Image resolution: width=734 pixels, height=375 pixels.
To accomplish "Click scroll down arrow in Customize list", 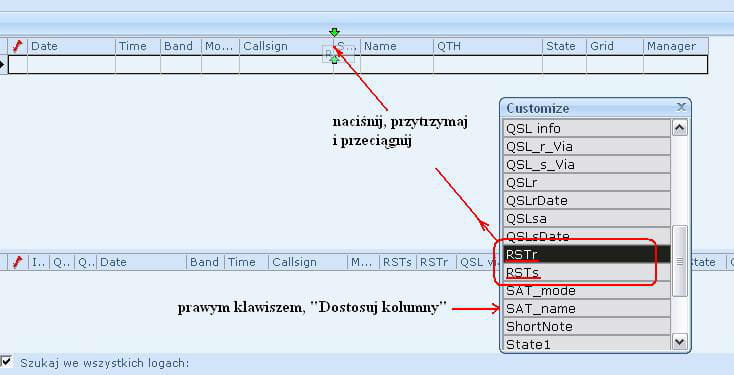I will coord(680,342).
